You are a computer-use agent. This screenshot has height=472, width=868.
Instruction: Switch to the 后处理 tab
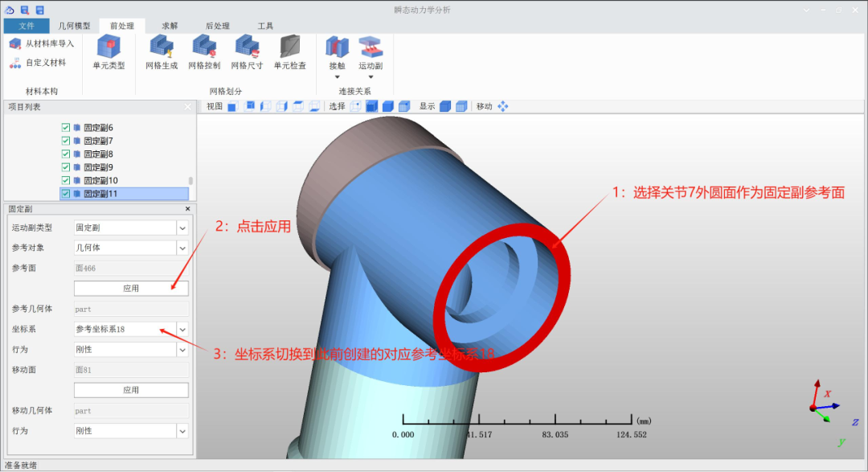tap(218, 26)
